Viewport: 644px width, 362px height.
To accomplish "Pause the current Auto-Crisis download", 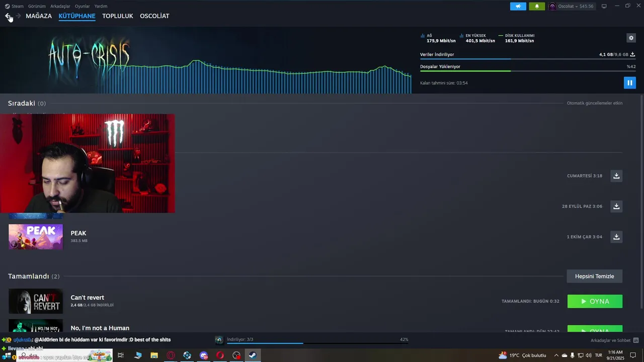I will click(629, 82).
